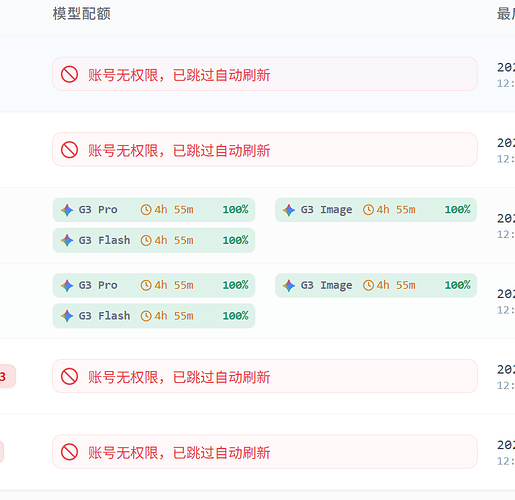Click the clock icon on the upper G3 Image badge
The height and width of the screenshot is (500, 515).
pyautogui.click(x=368, y=210)
